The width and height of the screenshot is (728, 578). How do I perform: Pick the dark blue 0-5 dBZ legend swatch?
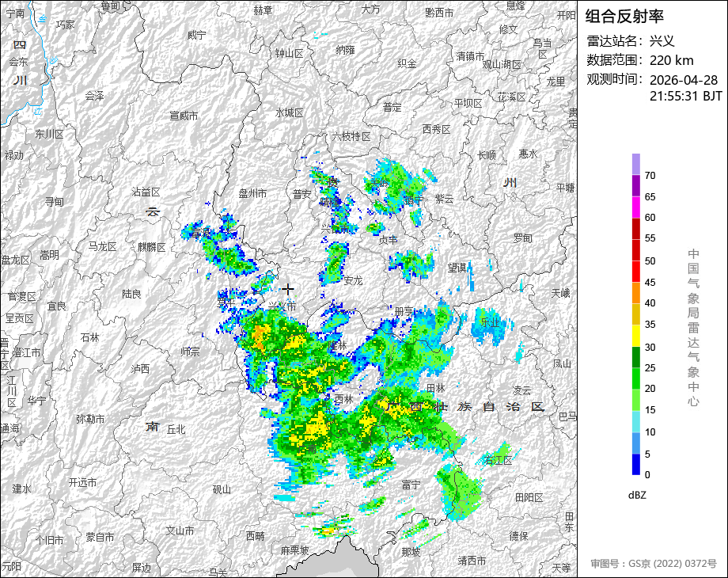click(x=636, y=464)
